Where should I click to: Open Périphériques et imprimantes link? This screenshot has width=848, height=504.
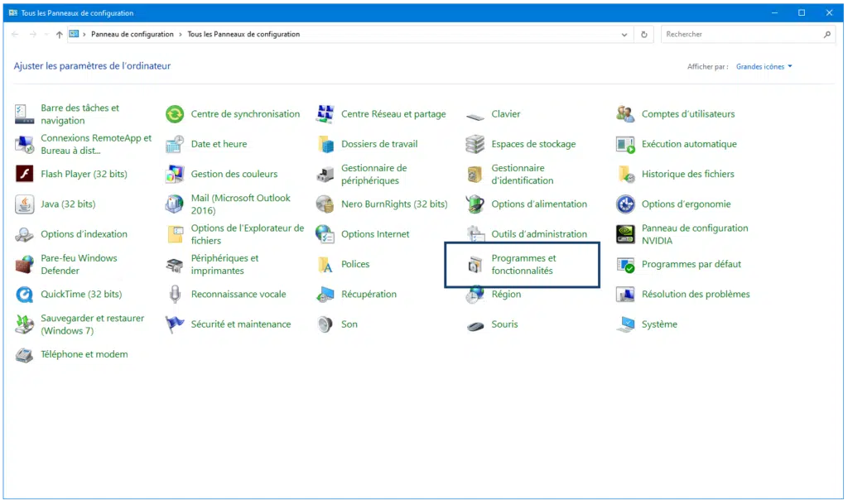(224, 264)
